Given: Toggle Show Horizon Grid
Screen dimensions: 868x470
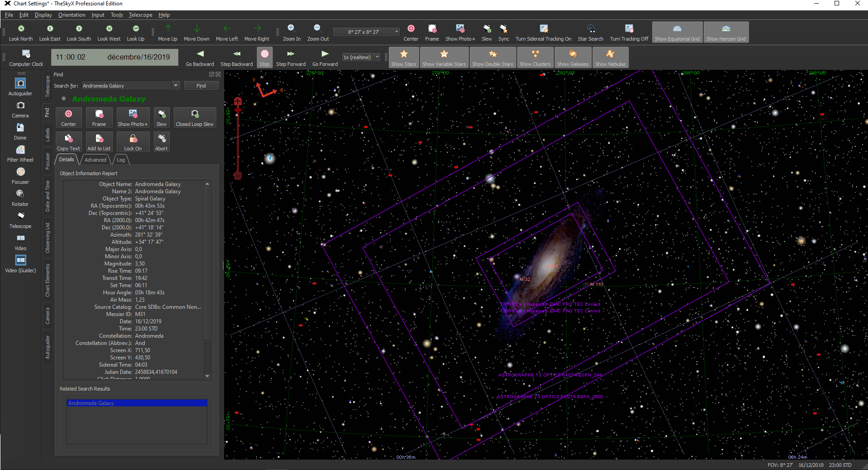Looking at the screenshot, I should click(x=726, y=32).
